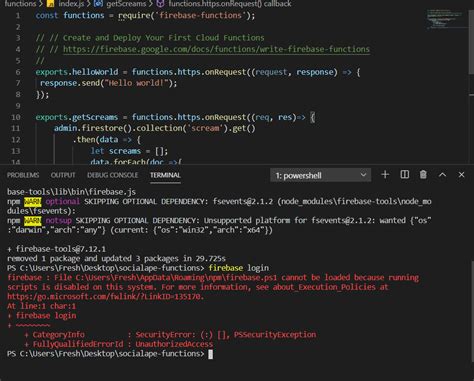Click the typed 'firebase login' command
Screen dimensions: 474x381
pyautogui.click(x=239, y=268)
